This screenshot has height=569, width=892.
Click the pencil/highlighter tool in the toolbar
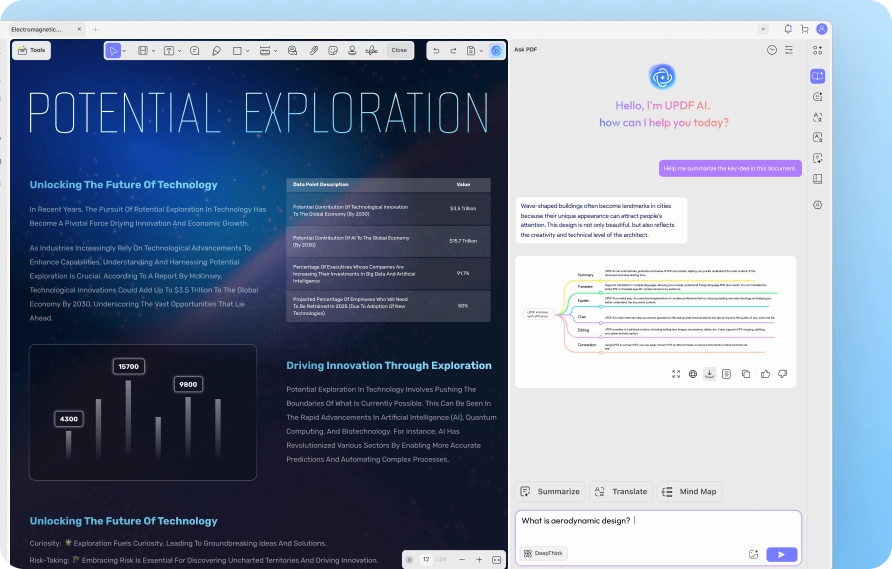coord(217,50)
